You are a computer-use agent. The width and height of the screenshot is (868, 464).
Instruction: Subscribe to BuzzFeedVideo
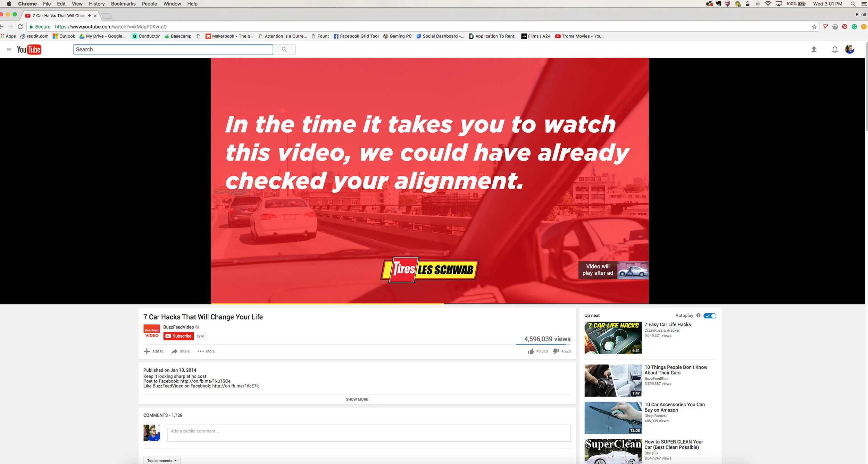point(179,336)
